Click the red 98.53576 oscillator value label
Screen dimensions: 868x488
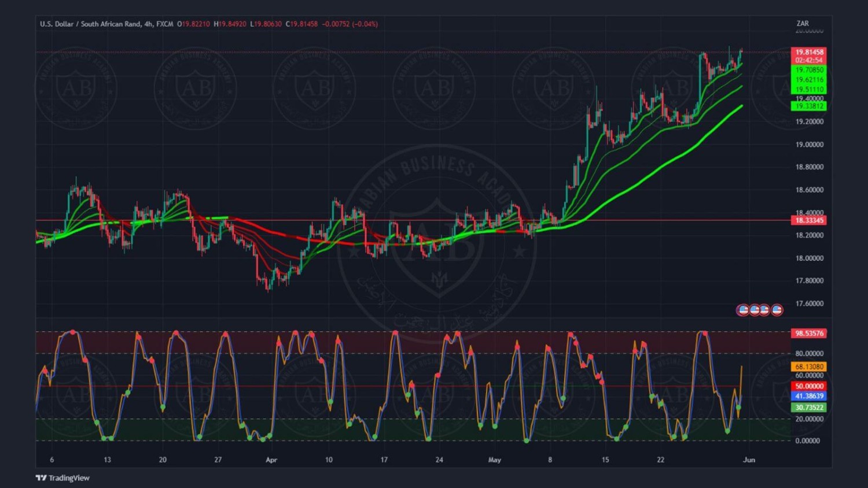pyautogui.click(x=809, y=333)
